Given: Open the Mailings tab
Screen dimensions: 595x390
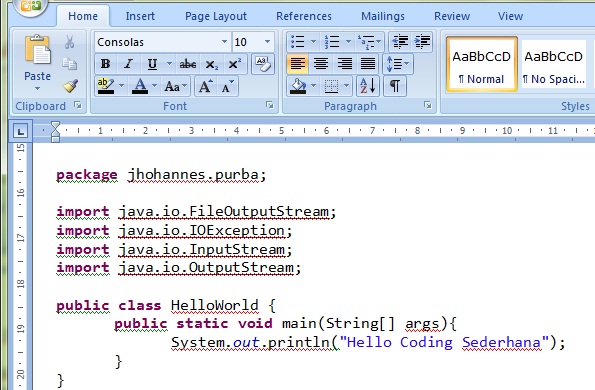Looking at the screenshot, I should click(382, 16).
